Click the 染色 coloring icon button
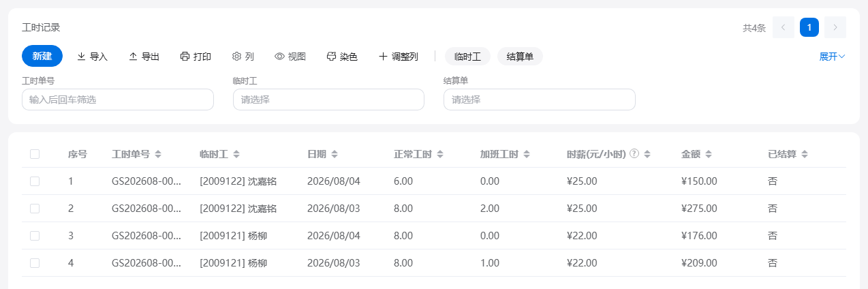 342,57
